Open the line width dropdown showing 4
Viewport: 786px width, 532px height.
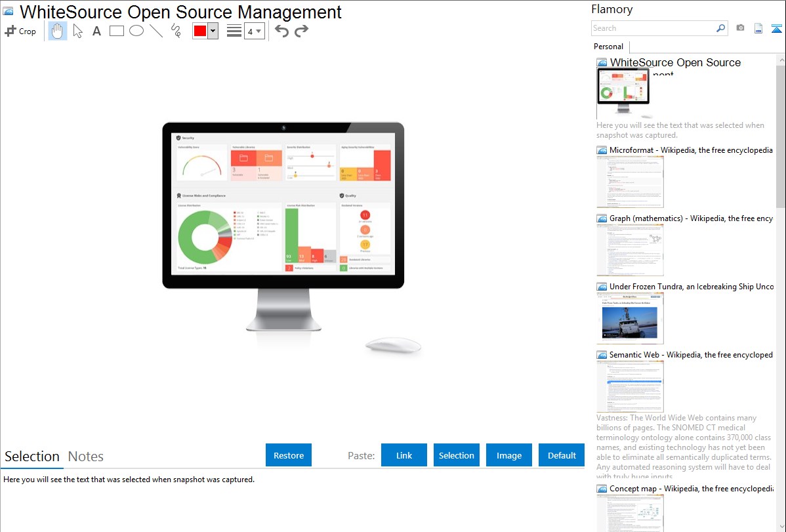(255, 31)
